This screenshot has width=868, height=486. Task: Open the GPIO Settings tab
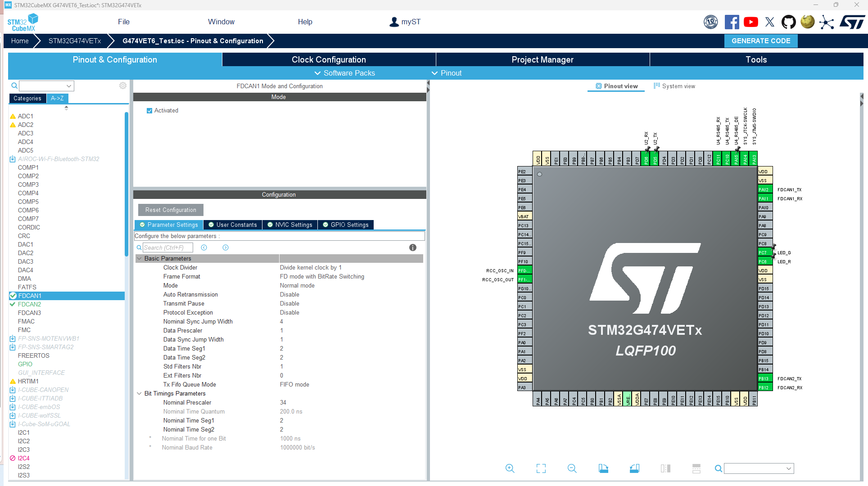[x=346, y=225]
